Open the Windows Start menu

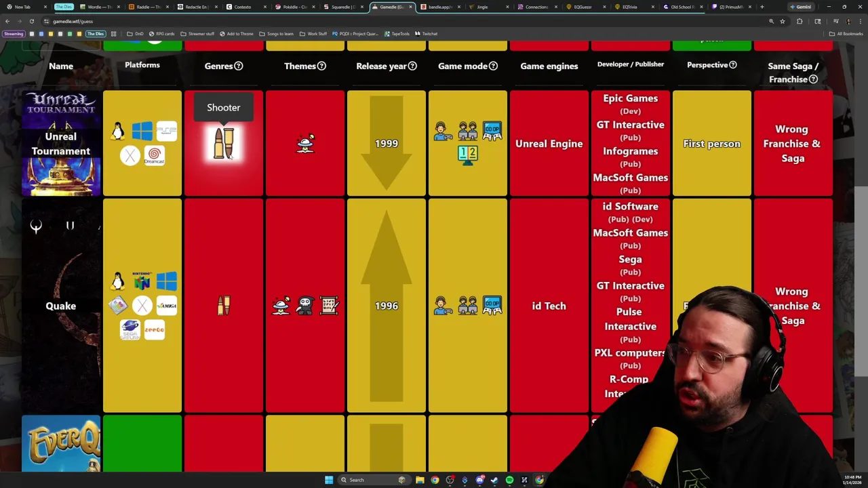click(x=329, y=480)
